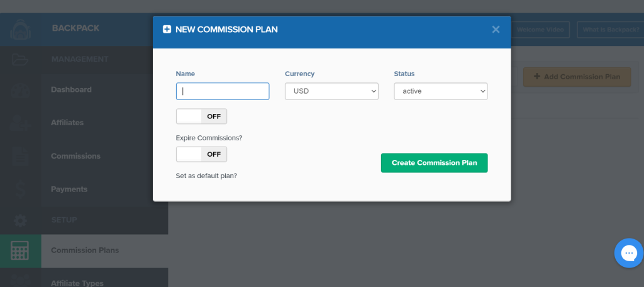Toggle the Set as default plan switch
The image size is (644, 287).
[x=201, y=154]
